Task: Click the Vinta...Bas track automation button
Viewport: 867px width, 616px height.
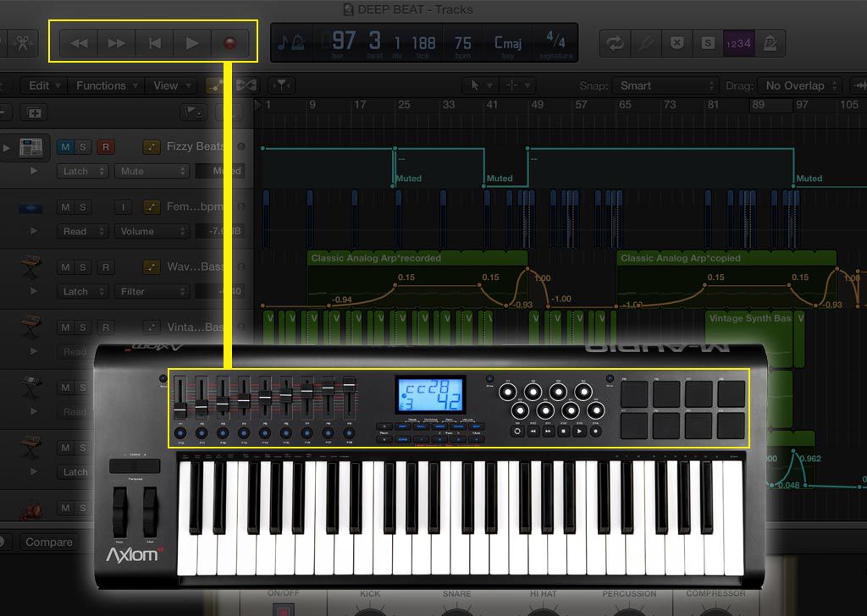Action: (x=152, y=327)
